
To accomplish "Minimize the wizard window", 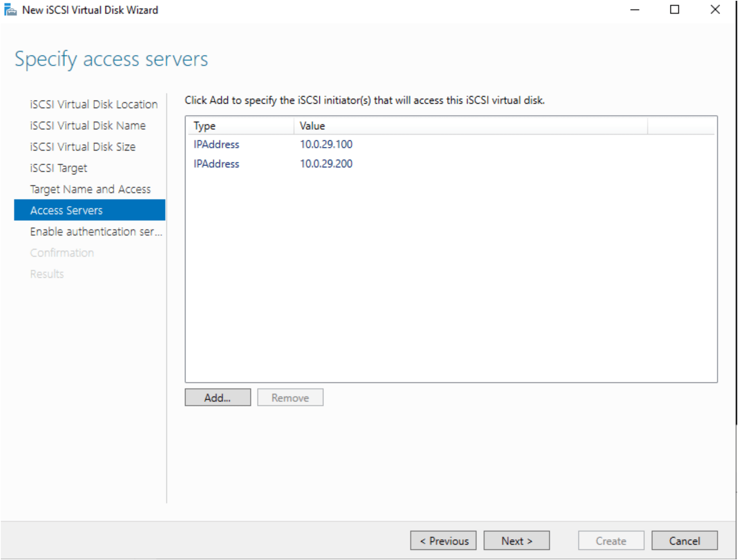I will (x=635, y=9).
